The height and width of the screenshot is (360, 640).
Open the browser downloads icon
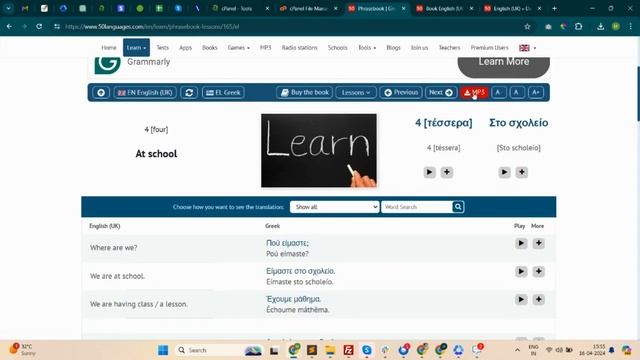(600, 27)
